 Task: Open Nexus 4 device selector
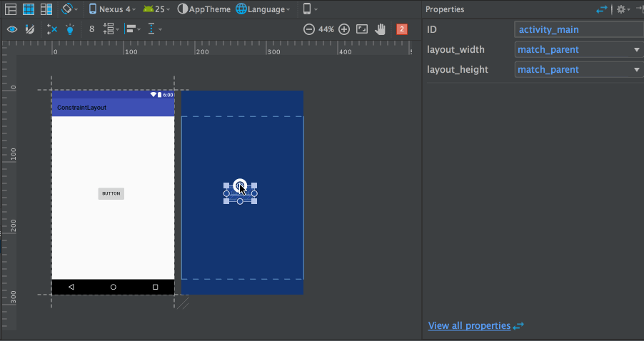click(x=112, y=9)
